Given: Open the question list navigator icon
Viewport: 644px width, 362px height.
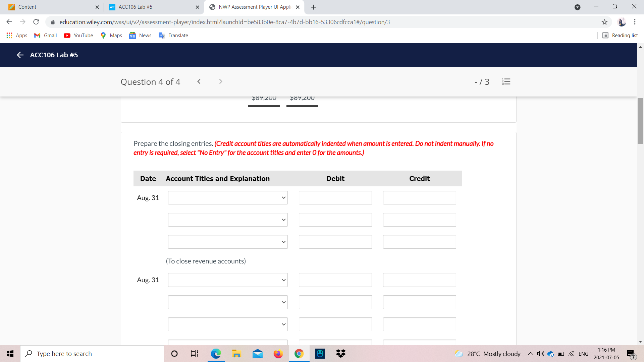Looking at the screenshot, I should tap(506, 81).
